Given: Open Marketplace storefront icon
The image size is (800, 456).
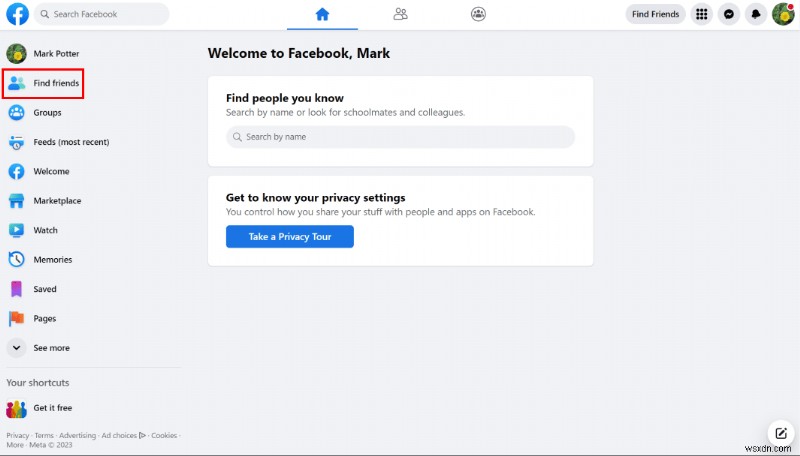Looking at the screenshot, I should pos(16,201).
